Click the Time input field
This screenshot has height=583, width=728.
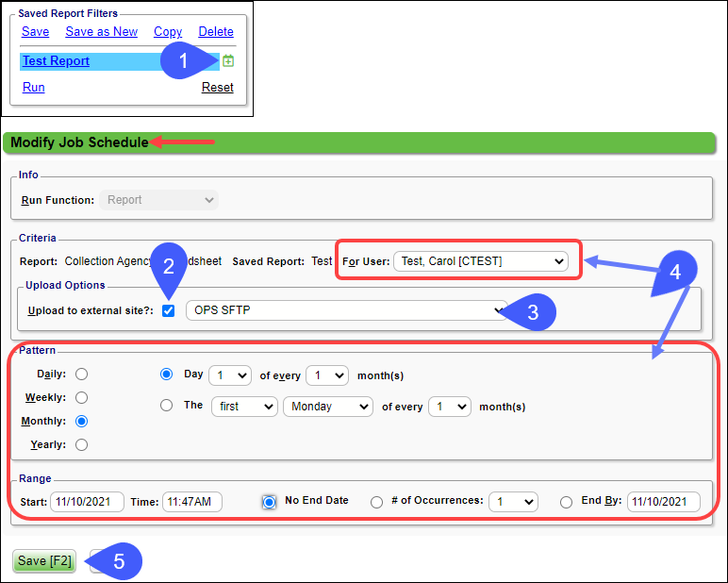191,502
